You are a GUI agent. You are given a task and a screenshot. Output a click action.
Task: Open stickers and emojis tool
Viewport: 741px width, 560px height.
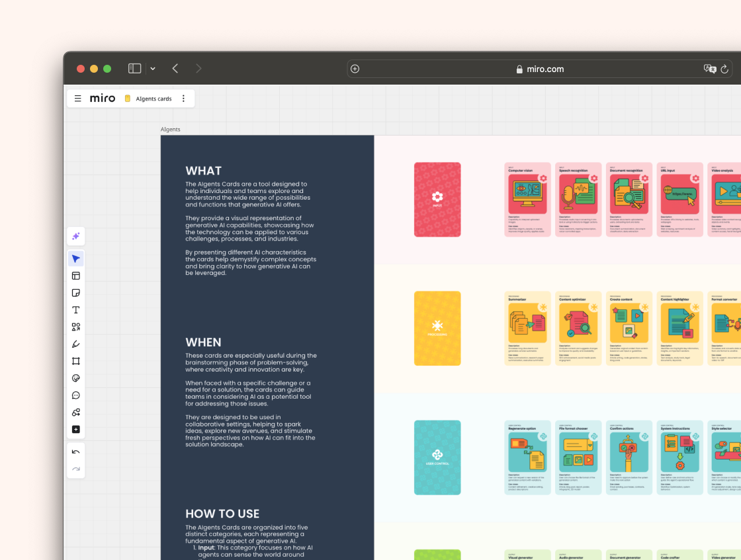75,378
